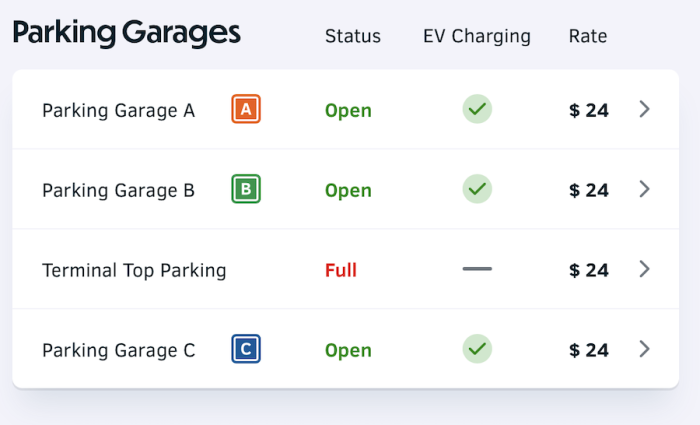The width and height of the screenshot is (700, 425).
Task: Click Parking Garage B EV charging checkmark
Action: point(477,189)
